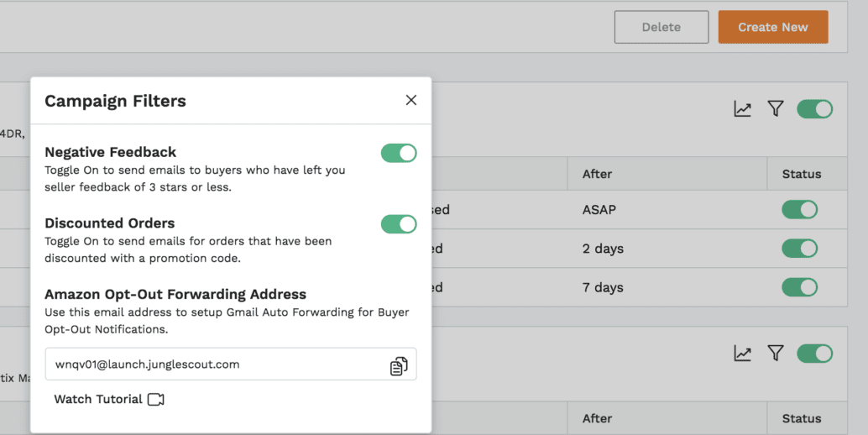Viewport: 868px width, 435px height.
Task: Open analytics chart for the bottom campaign
Action: (x=742, y=354)
